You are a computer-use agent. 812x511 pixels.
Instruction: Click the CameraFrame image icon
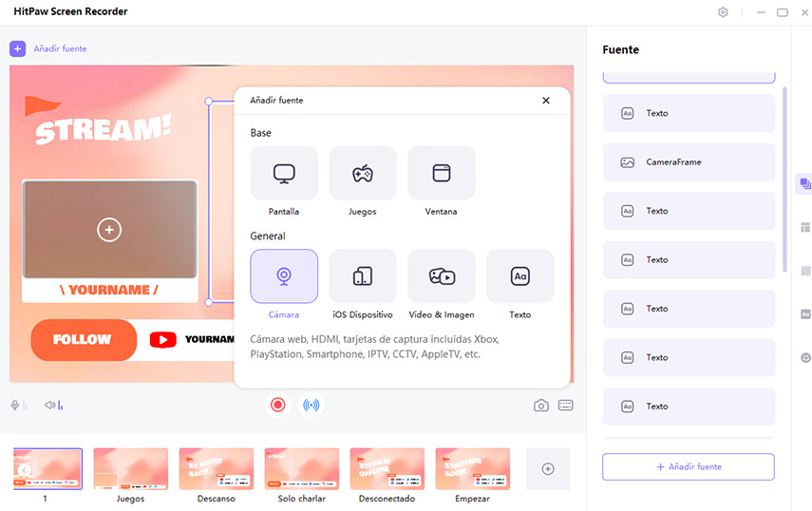(627, 162)
